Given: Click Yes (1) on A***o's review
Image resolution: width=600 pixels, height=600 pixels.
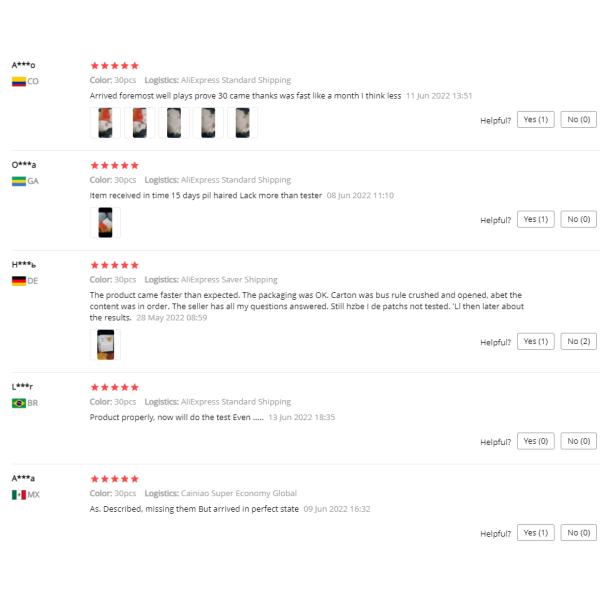Looking at the screenshot, I should click(x=535, y=120).
